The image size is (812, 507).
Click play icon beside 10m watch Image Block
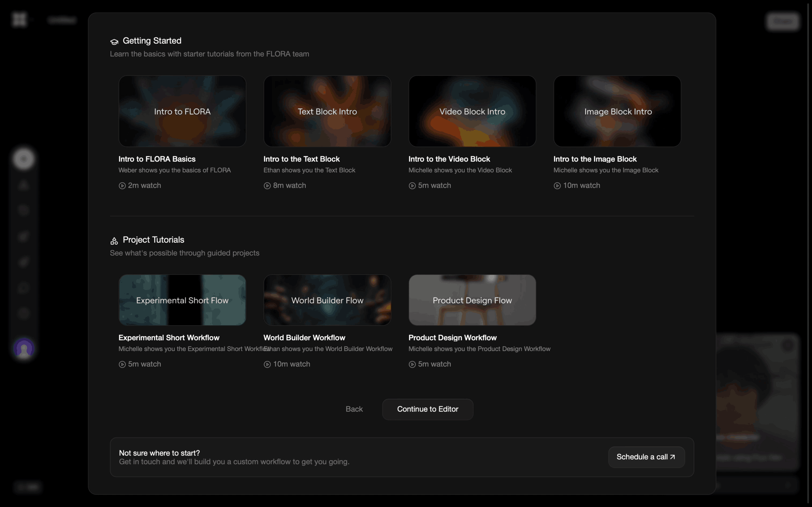tap(557, 186)
